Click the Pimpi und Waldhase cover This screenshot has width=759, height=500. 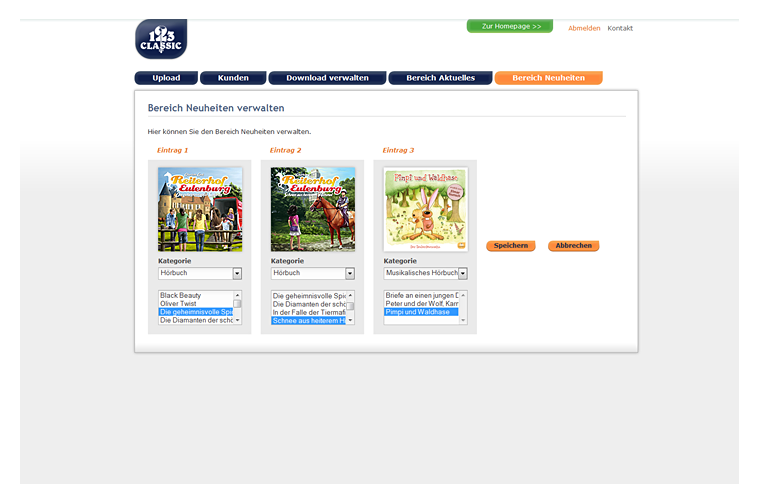click(425, 209)
